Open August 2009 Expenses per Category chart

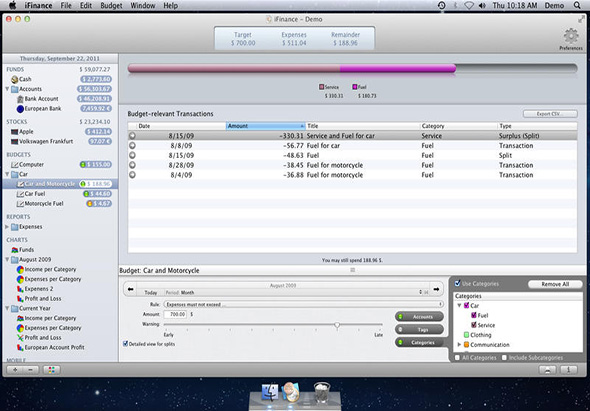(20, 279)
